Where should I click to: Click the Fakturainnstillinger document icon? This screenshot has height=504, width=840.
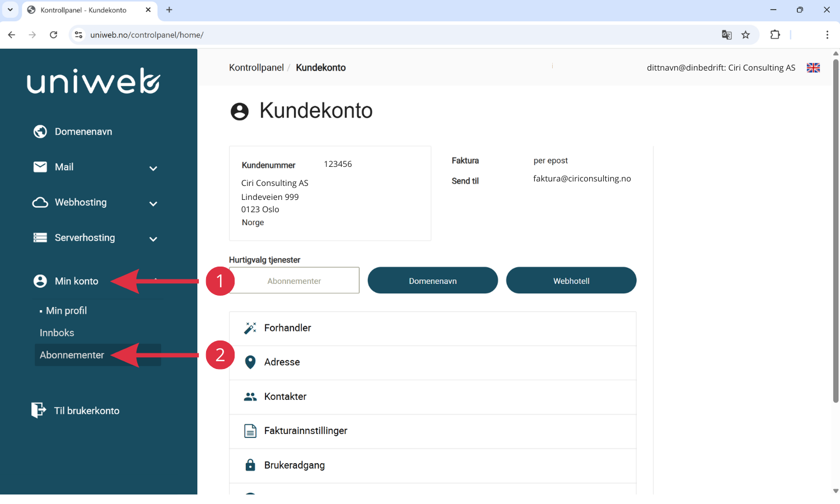[x=250, y=431]
